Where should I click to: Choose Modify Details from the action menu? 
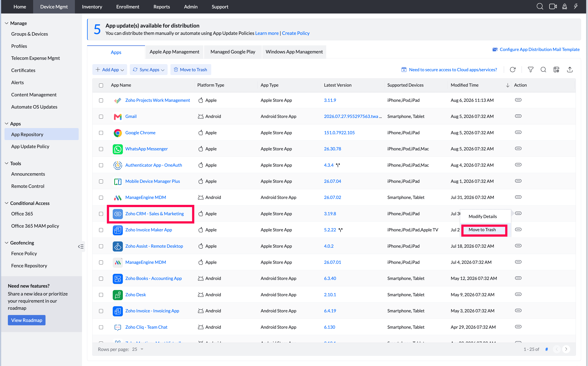click(x=483, y=216)
